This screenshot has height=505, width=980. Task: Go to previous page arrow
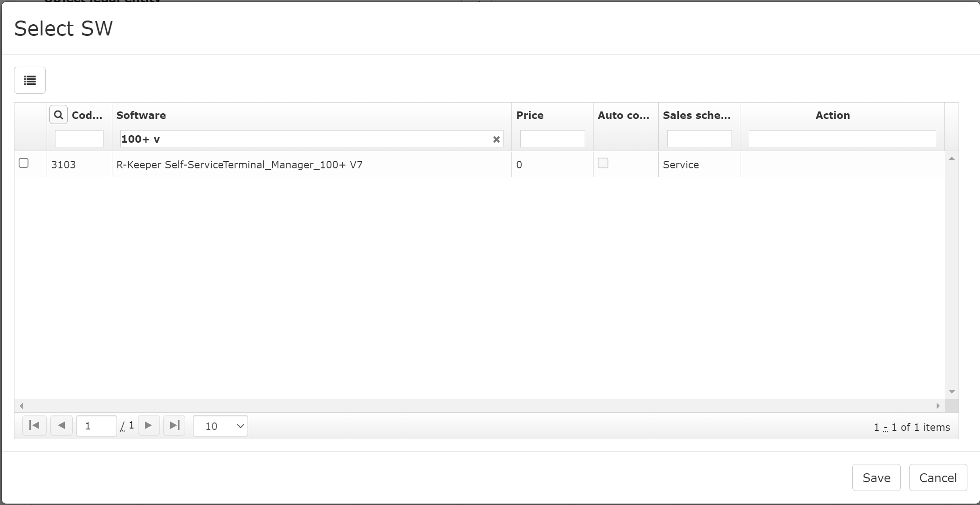(x=61, y=425)
